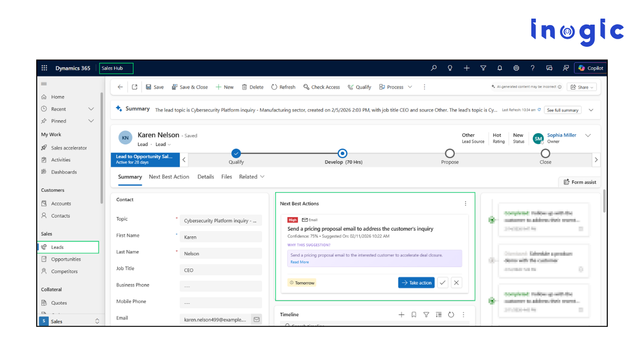Open record in new window icon

click(135, 87)
